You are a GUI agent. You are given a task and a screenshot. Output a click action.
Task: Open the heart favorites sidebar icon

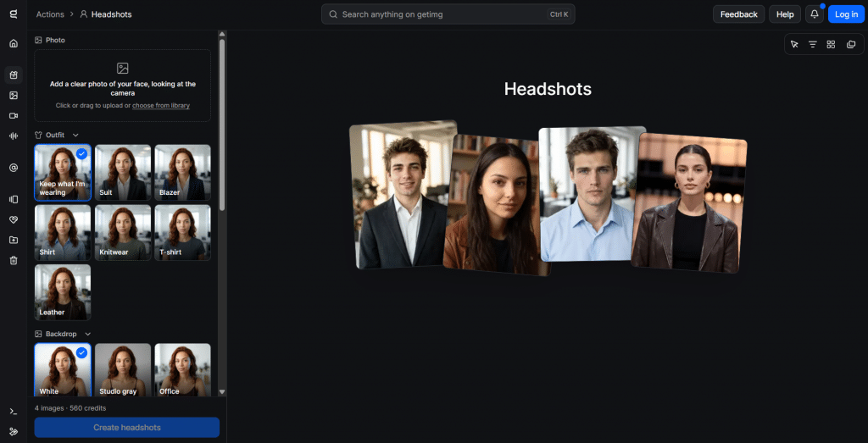[x=14, y=219]
